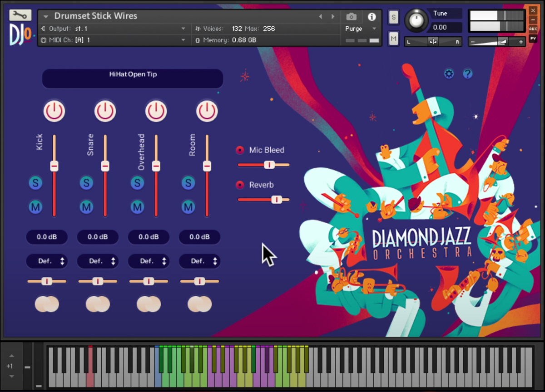Open the Snare Def. output selector

pyautogui.click(x=98, y=261)
